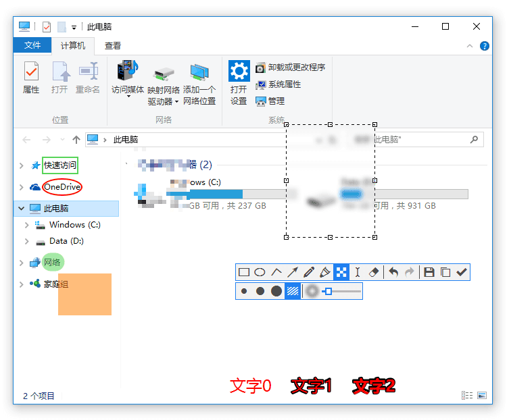The height and width of the screenshot is (420, 509).
Task: Switch to the 查看 ribbon tab
Action: 113,46
